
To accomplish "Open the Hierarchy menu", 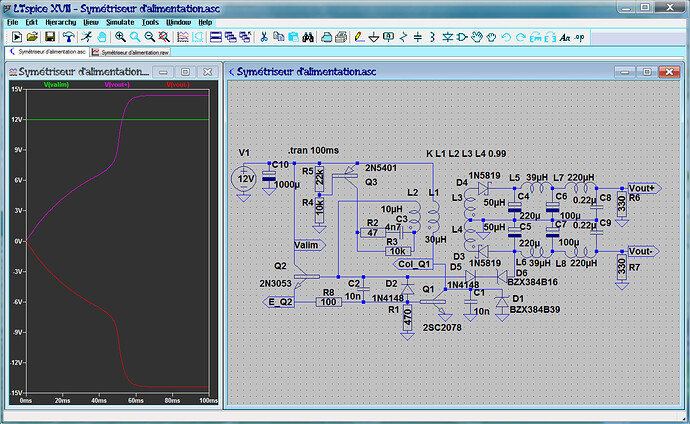I will pos(61,21).
